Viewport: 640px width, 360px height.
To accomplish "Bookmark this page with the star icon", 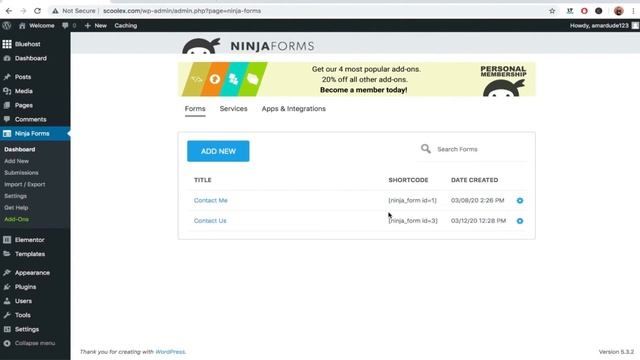I will tap(552, 11).
